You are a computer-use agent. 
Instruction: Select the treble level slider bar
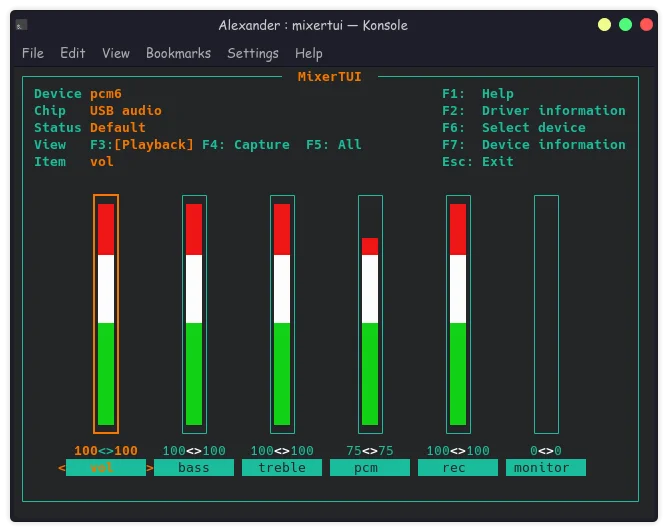(282, 314)
